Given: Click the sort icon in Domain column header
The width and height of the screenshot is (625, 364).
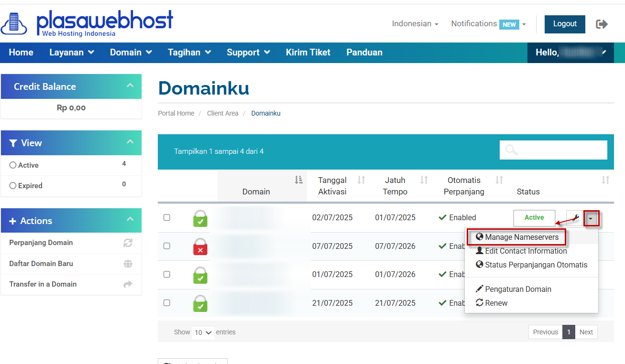Looking at the screenshot, I should [x=298, y=180].
